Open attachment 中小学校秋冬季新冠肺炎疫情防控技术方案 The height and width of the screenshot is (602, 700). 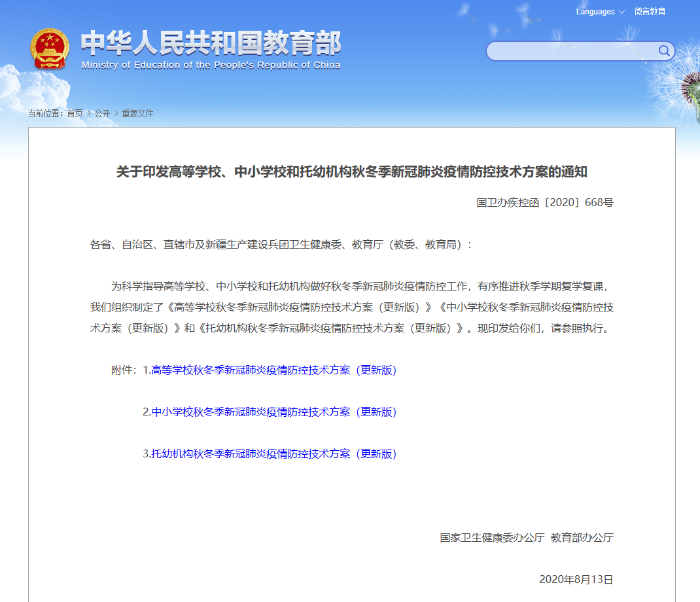[273, 412]
